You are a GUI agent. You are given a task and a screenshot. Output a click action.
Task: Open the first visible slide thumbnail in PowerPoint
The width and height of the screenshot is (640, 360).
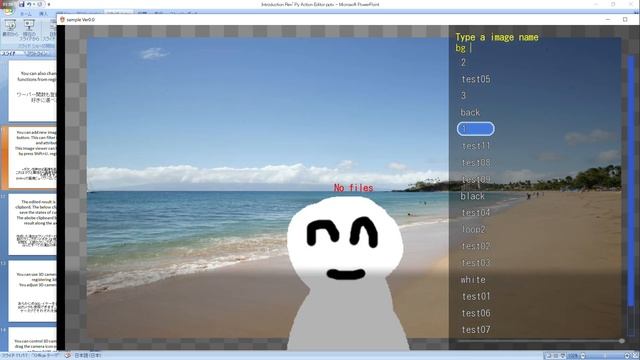[32, 91]
